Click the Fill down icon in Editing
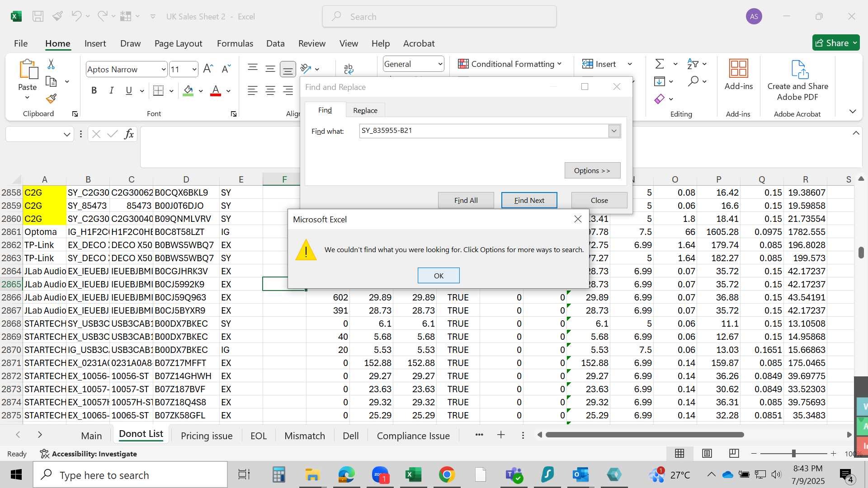Viewport: 868px width, 488px height. pyautogui.click(x=660, y=81)
